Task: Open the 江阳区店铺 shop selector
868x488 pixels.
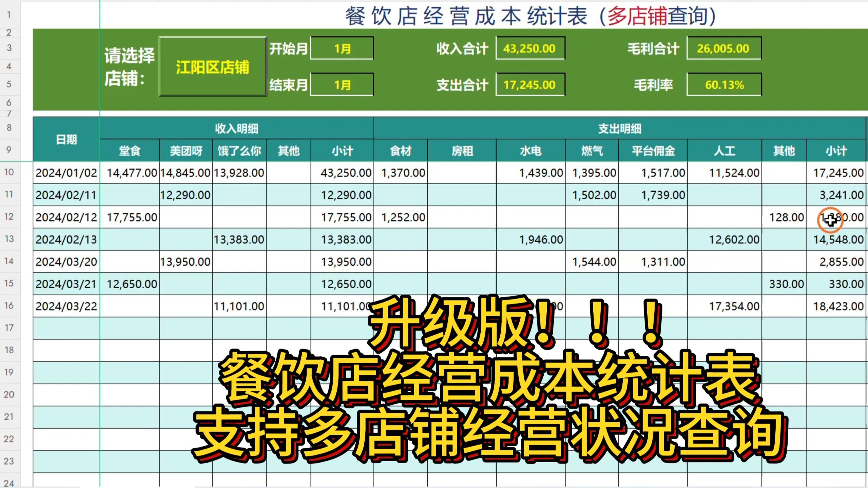Action: tap(212, 66)
